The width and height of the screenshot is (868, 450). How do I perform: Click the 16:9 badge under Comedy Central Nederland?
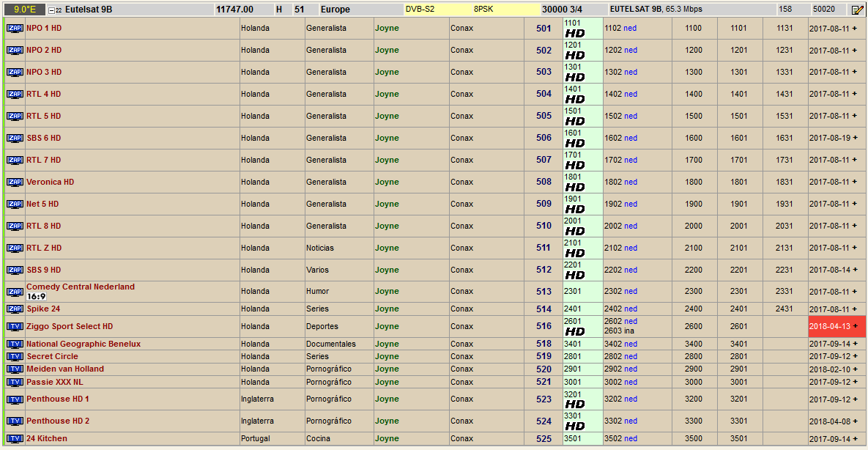pyautogui.click(x=37, y=297)
